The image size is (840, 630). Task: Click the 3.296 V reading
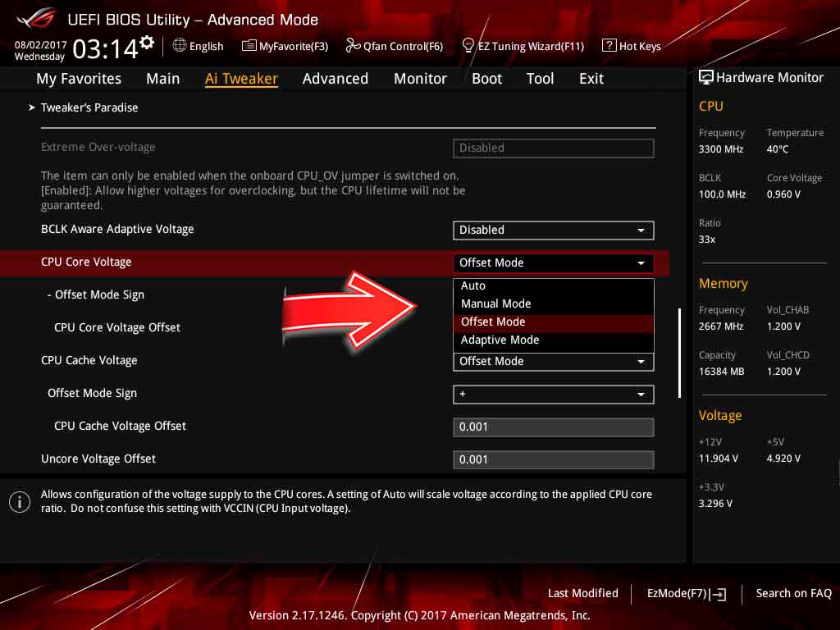click(715, 504)
